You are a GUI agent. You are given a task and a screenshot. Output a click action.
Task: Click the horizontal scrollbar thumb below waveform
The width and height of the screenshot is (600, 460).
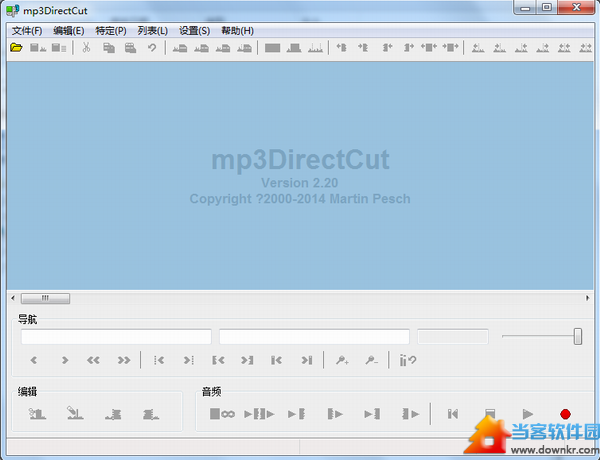tap(45, 298)
